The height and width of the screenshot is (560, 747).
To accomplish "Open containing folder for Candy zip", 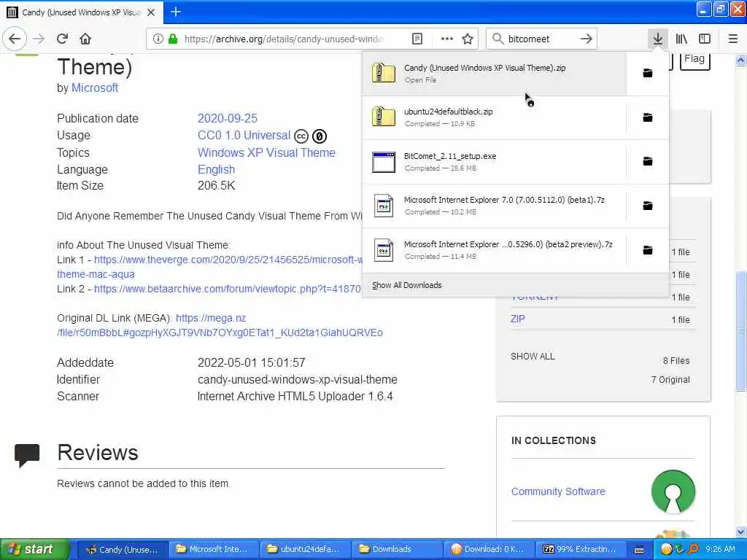I will pos(648,73).
